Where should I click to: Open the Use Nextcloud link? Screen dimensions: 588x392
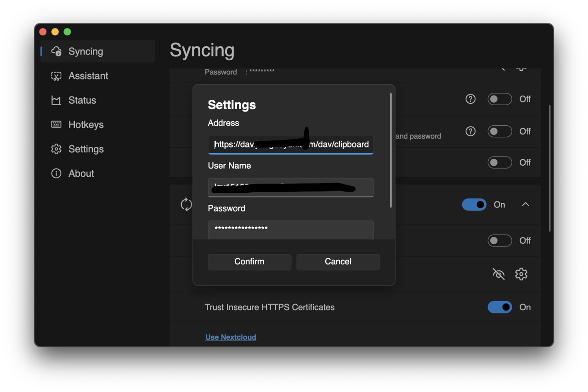(231, 337)
